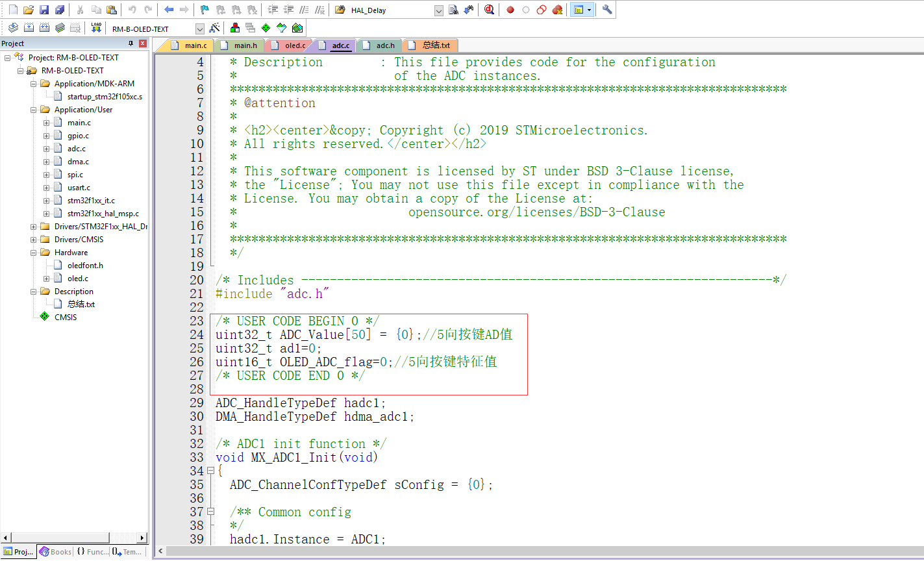This screenshot has height=561, width=924.
Task: Open Configuration with the wrench icon
Action: click(607, 10)
